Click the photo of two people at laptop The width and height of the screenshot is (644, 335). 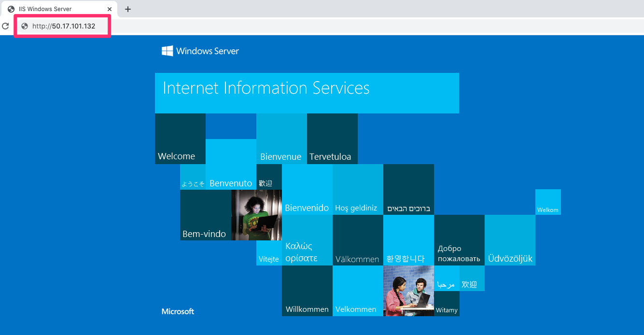click(x=408, y=291)
